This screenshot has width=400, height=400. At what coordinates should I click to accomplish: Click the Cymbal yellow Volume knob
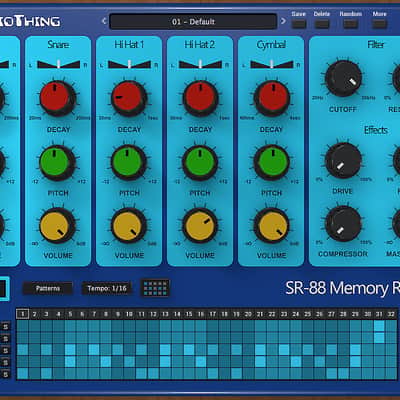click(x=272, y=226)
